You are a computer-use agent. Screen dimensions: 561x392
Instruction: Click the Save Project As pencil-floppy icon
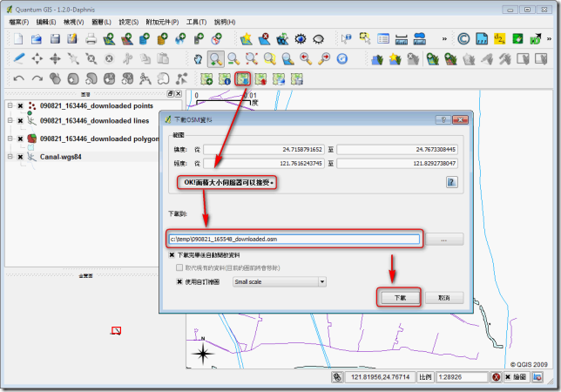coord(72,38)
